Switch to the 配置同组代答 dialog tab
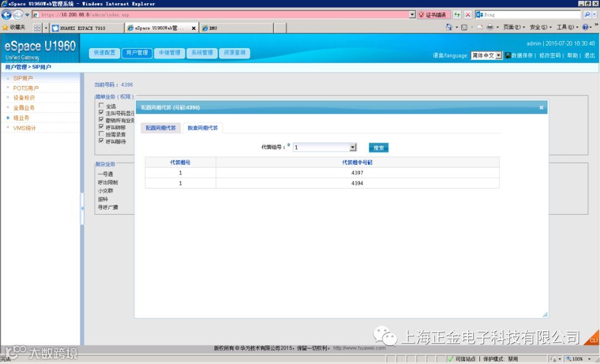This screenshot has height=364, width=600. click(161, 128)
